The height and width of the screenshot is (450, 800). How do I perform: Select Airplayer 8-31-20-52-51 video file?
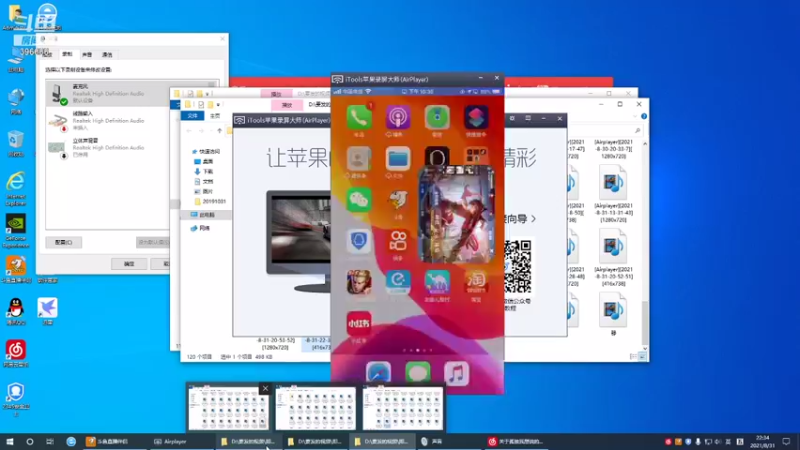coord(613,258)
